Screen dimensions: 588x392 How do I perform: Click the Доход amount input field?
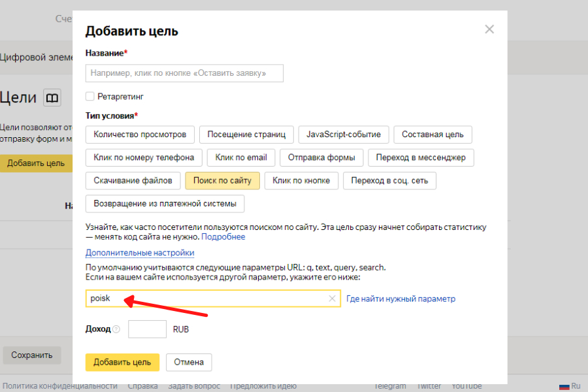click(x=147, y=329)
